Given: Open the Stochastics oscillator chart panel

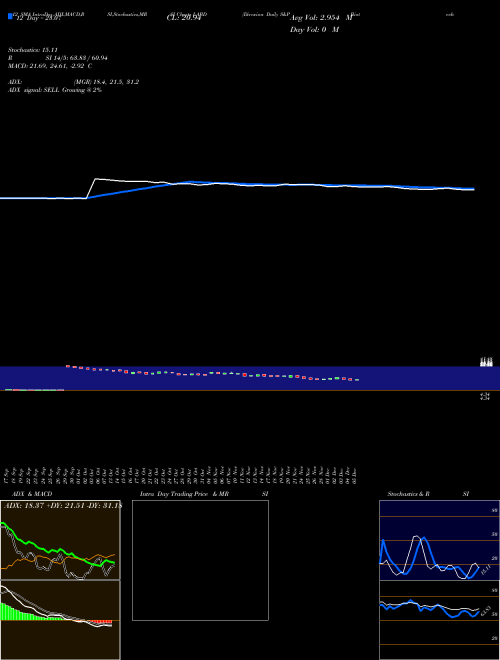Looking at the screenshot, I should [x=439, y=540].
